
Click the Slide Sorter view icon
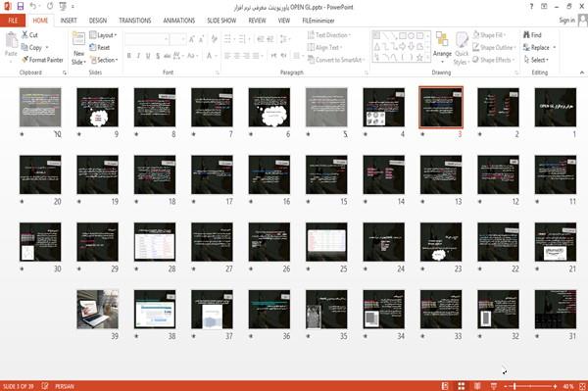462,386
